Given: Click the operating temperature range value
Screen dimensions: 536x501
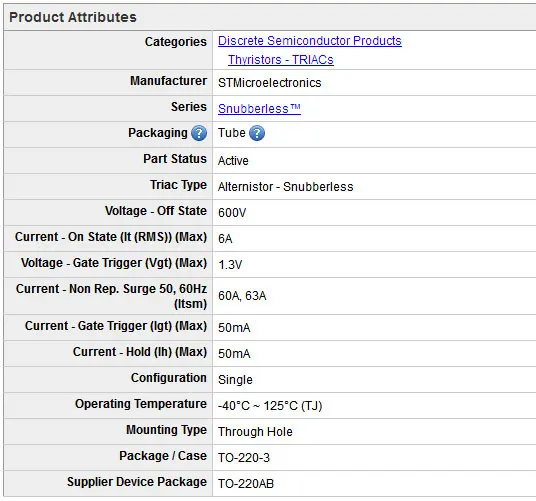Looking at the screenshot, I should [x=270, y=406].
